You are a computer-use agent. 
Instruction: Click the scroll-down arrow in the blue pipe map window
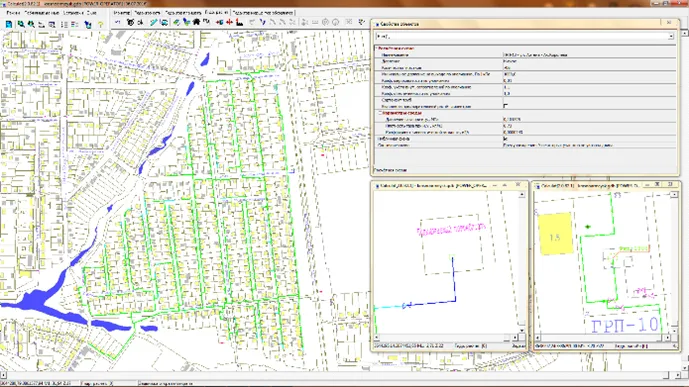coord(522,330)
